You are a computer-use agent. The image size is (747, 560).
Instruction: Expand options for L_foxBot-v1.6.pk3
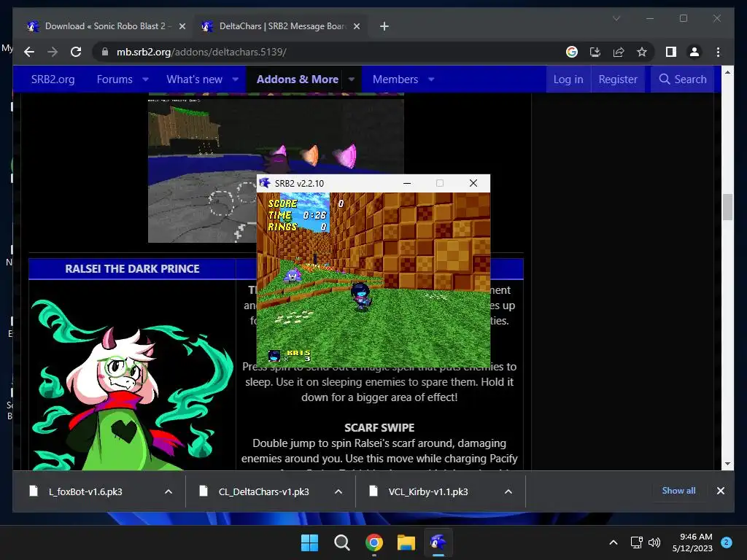[x=169, y=491]
